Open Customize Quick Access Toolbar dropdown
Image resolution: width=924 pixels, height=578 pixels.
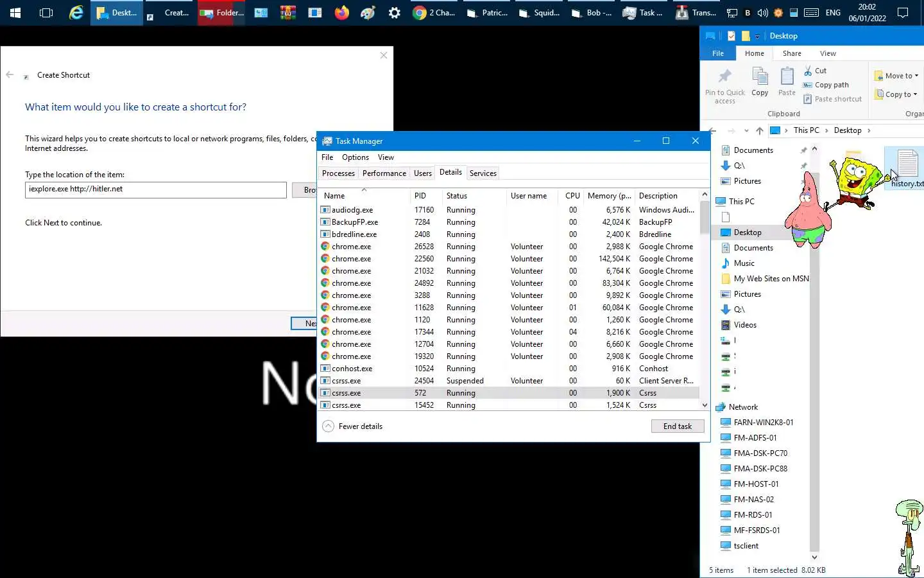[x=757, y=37]
